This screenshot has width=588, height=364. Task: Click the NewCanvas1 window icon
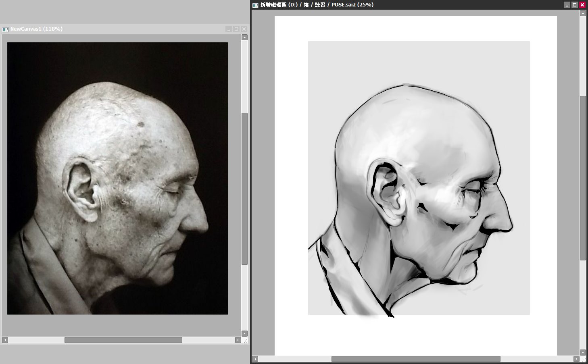coord(5,29)
